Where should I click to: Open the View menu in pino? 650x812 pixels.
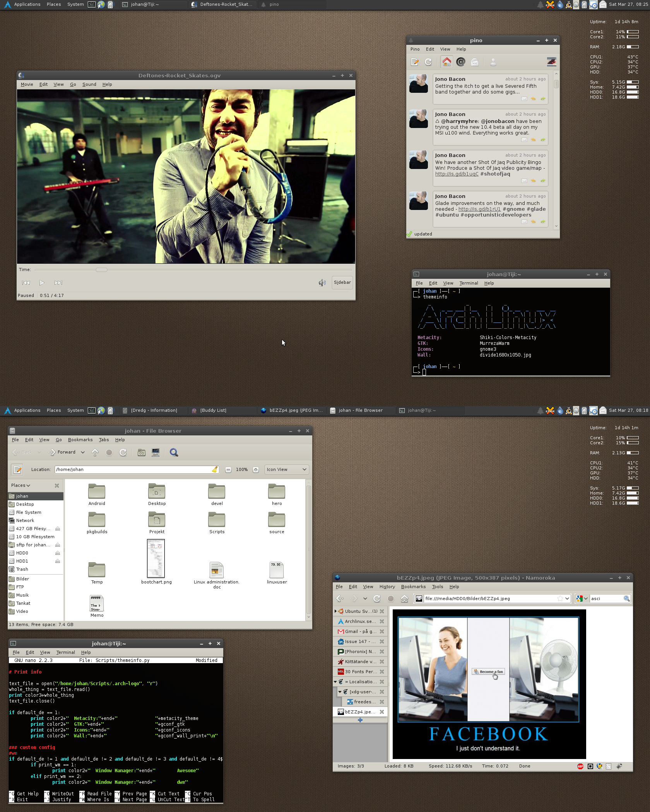point(445,49)
